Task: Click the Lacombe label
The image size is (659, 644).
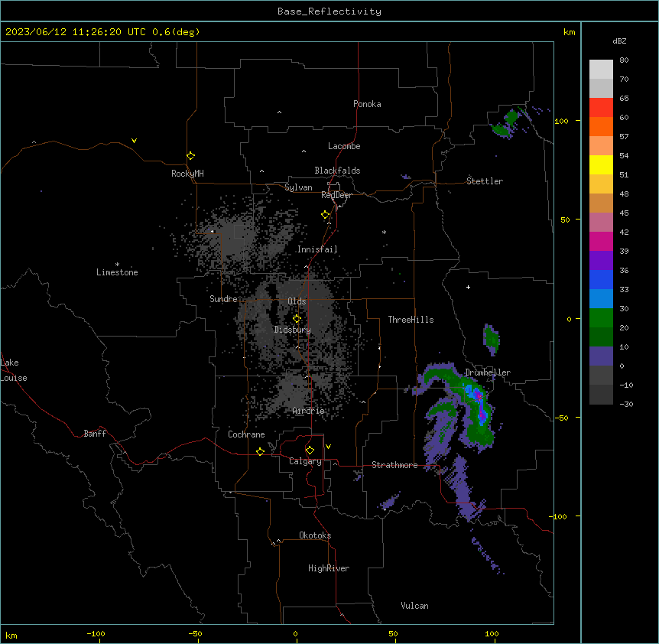Action: [x=344, y=146]
